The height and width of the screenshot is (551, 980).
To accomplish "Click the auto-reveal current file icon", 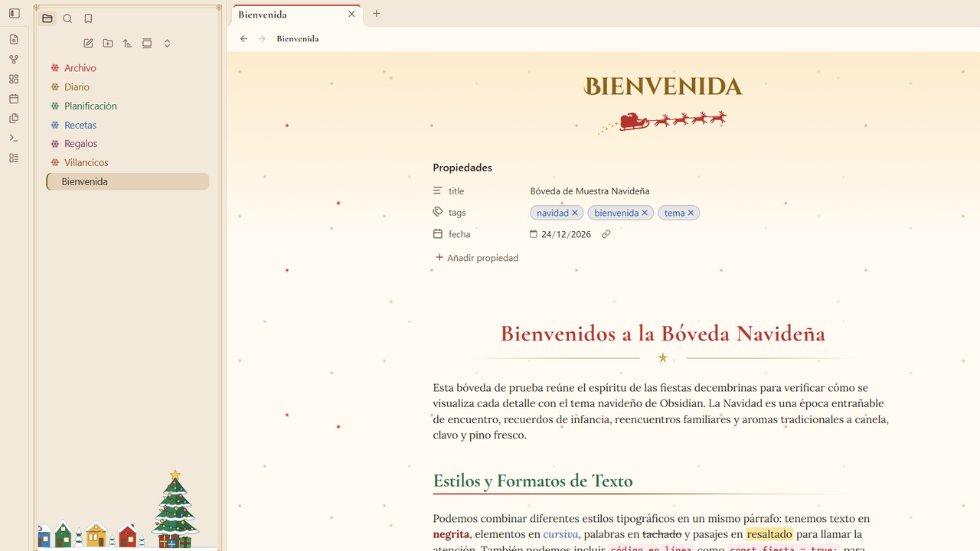I will click(147, 44).
